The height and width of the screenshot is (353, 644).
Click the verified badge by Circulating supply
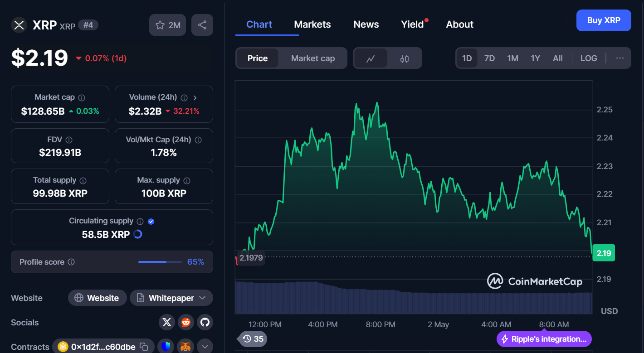coord(151,221)
